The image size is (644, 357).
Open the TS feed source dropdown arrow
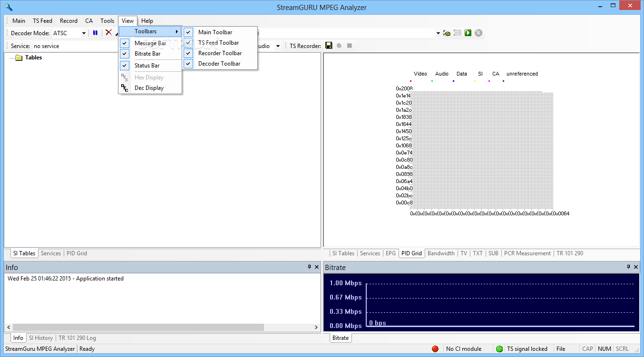[x=438, y=33]
